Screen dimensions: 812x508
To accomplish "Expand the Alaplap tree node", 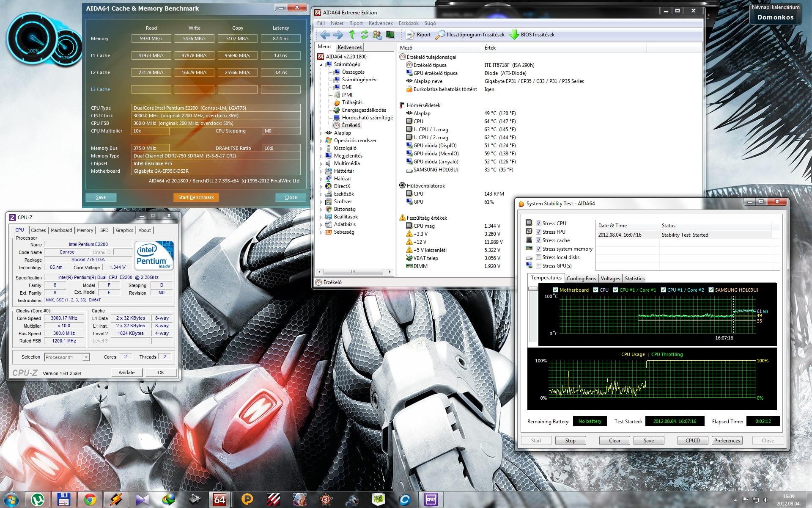I will coord(321,133).
